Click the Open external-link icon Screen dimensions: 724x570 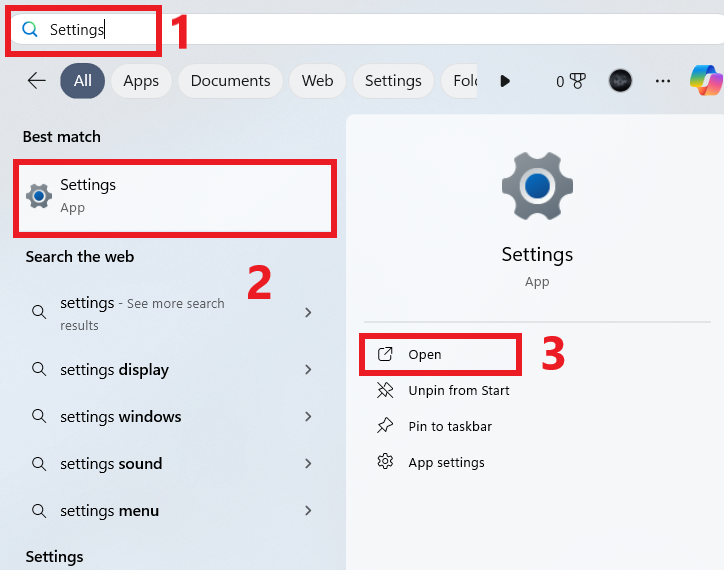pos(385,354)
